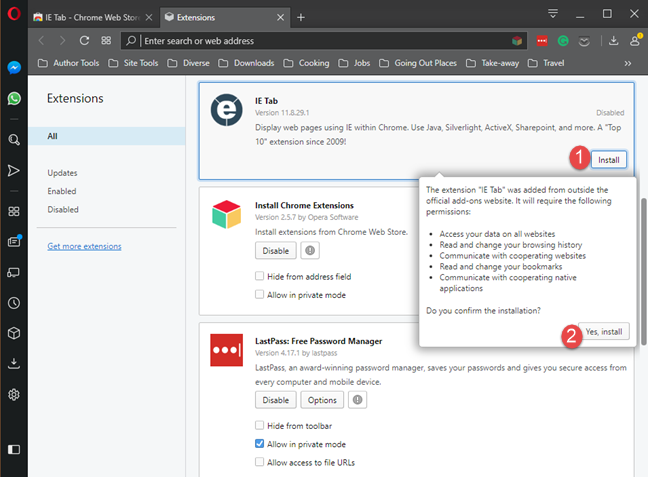Open the Author Tools bookmark folder

(x=70, y=63)
